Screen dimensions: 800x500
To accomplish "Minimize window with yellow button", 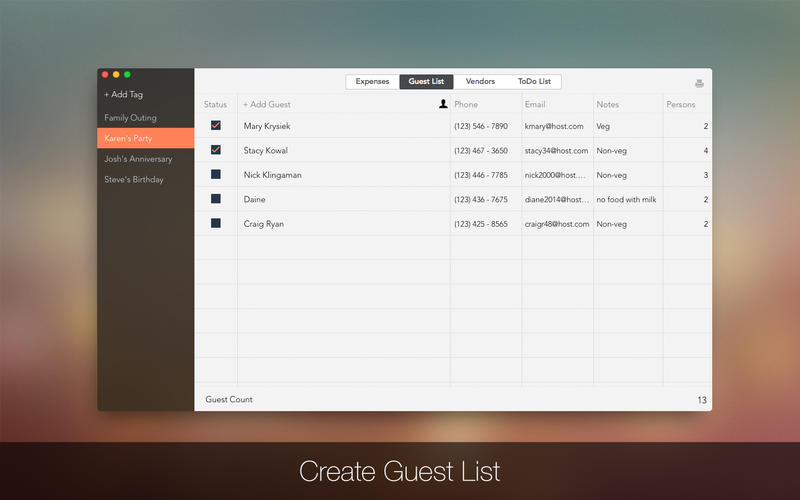I will tap(116, 74).
